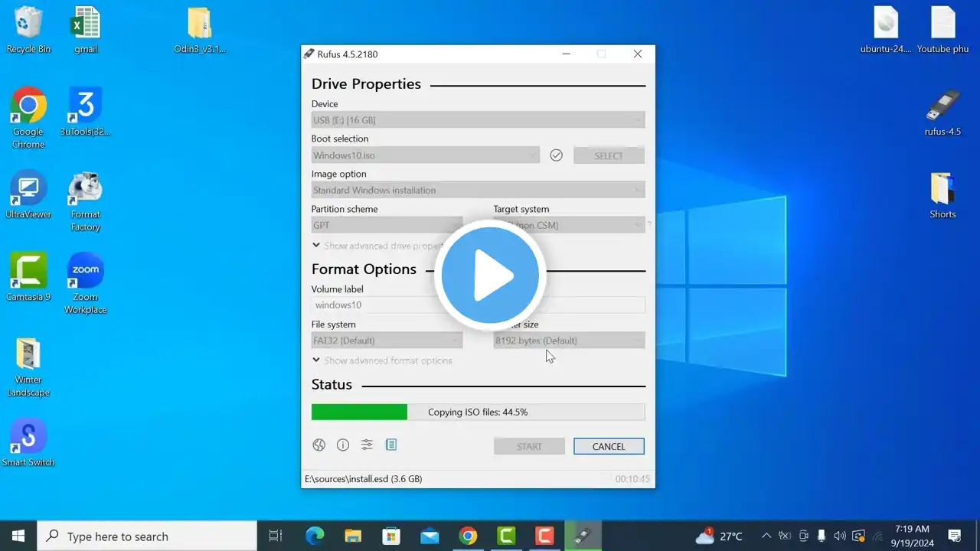980x551 pixels.
Task: Open orange Camtasia recorder icon in taskbar
Action: (x=544, y=536)
